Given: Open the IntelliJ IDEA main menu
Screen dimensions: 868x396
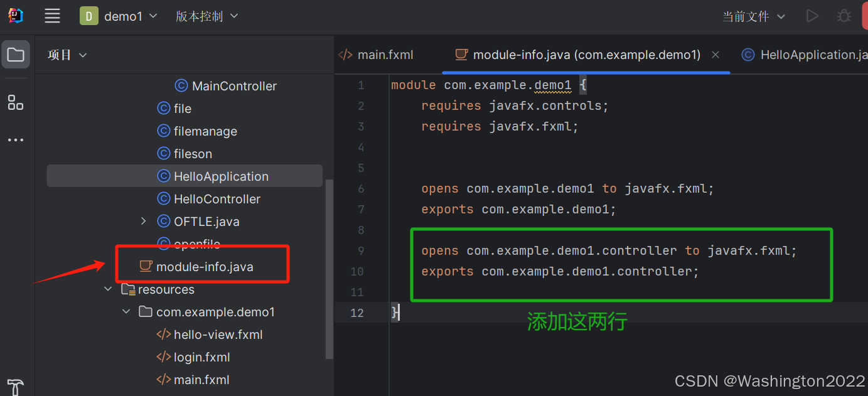Looking at the screenshot, I should 52,16.
